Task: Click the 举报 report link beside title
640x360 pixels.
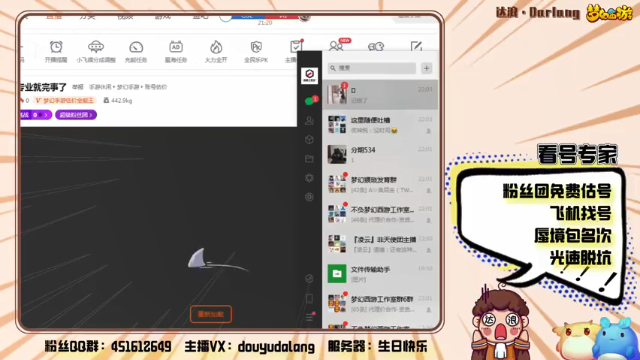Action: (x=78, y=87)
